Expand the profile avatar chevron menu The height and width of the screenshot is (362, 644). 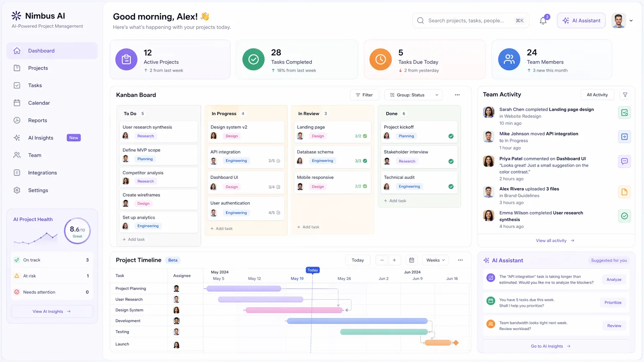[631, 20]
